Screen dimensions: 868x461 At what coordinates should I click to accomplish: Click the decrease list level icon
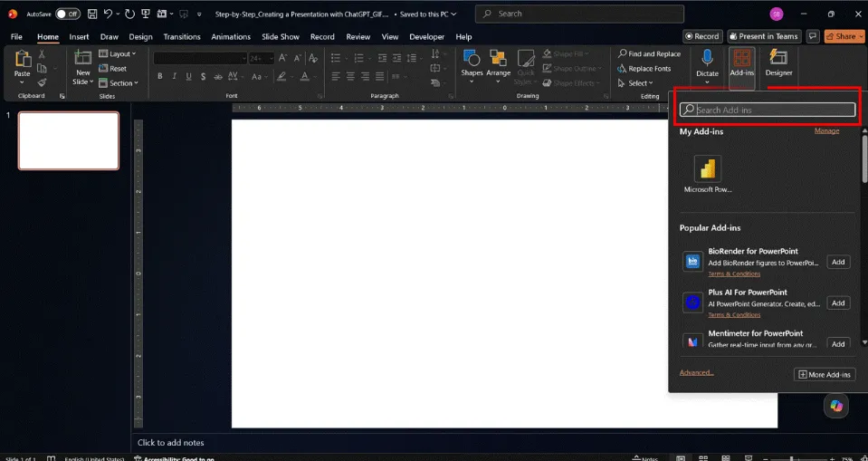tap(383, 58)
